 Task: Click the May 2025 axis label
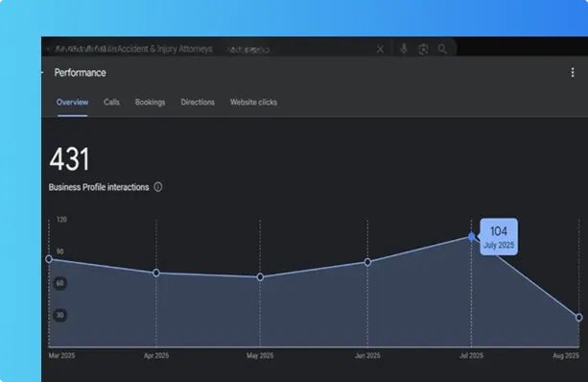[260, 355]
